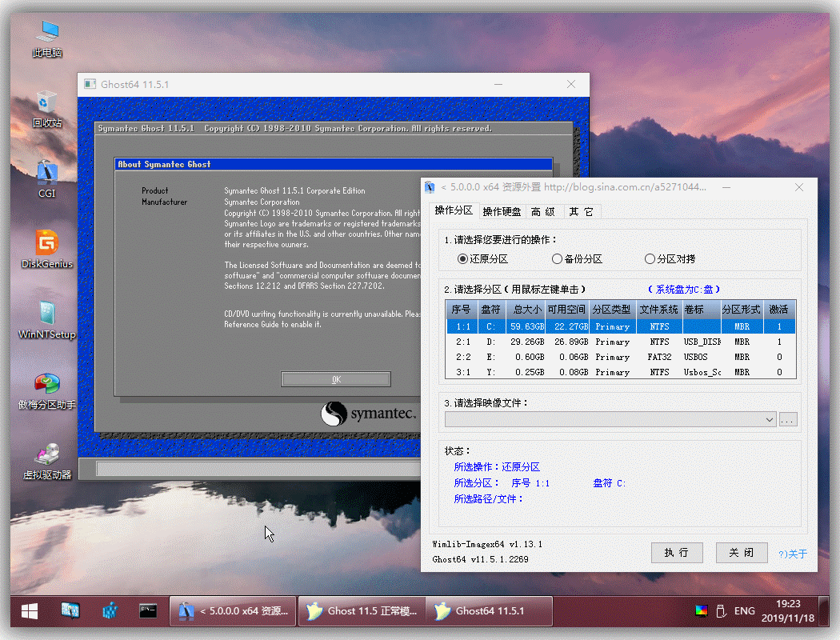Switch to the 其它 tab
840x640 pixels.
pyautogui.click(x=582, y=212)
